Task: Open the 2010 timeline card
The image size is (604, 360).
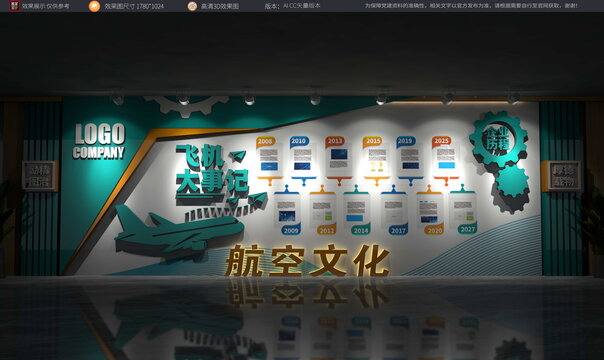Action: pyautogui.click(x=303, y=161)
